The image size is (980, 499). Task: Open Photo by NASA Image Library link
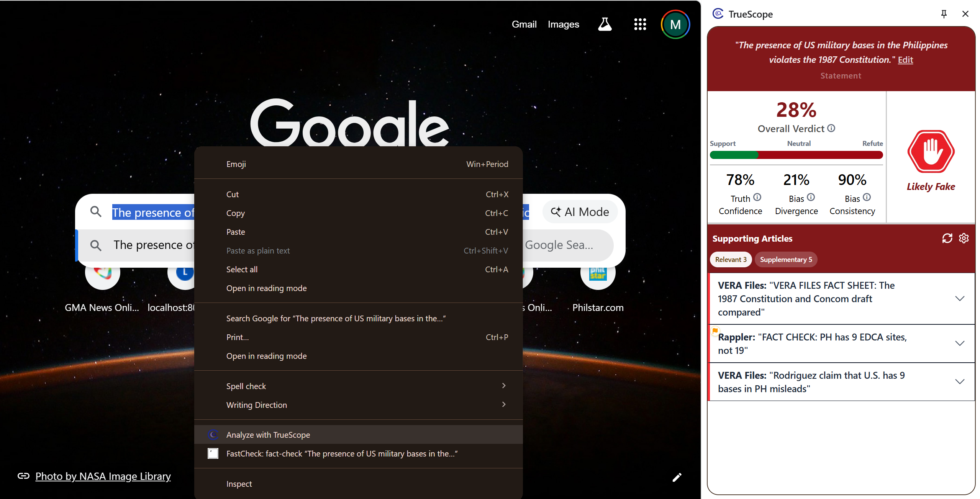pyautogui.click(x=103, y=476)
